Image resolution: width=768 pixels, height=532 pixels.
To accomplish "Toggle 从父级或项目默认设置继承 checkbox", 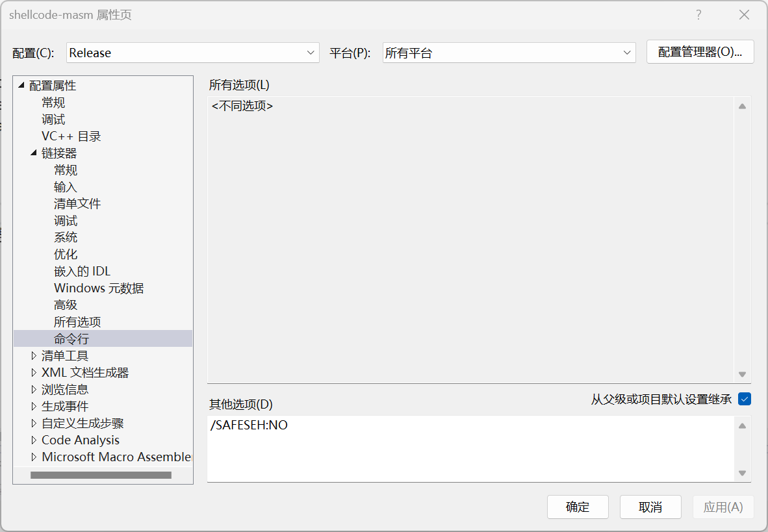I will click(745, 399).
